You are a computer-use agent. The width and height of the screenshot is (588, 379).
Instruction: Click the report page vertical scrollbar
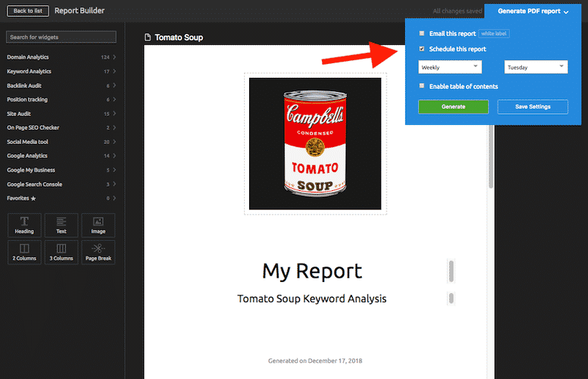(490, 169)
